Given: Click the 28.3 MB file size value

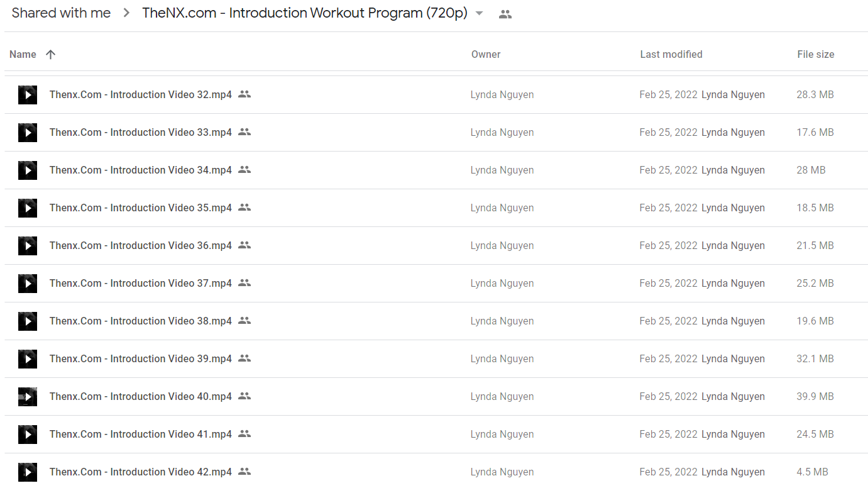Looking at the screenshot, I should [x=815, y=94].
